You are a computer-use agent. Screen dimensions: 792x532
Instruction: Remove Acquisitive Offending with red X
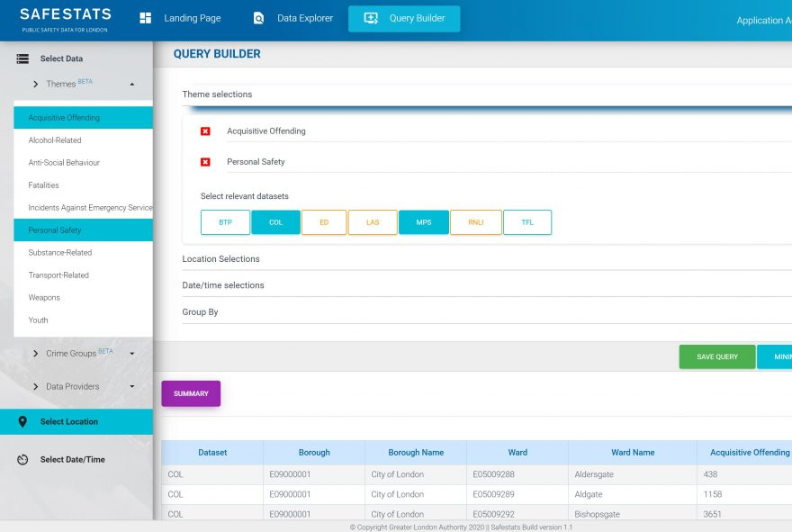pos(205,131)
